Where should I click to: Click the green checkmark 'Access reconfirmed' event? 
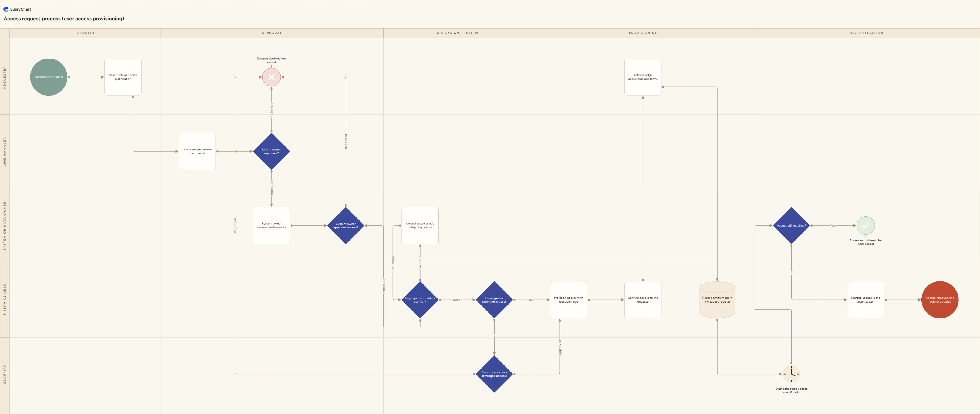866,225
